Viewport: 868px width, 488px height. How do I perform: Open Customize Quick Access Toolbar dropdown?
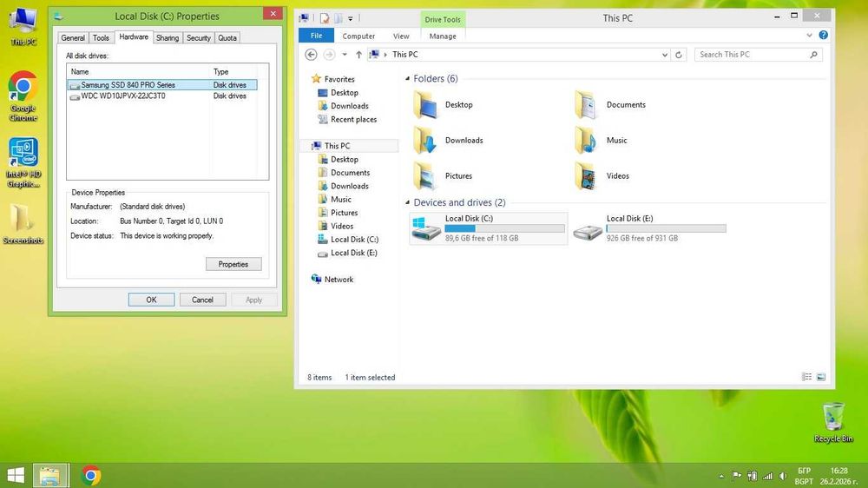click(351, 19)
